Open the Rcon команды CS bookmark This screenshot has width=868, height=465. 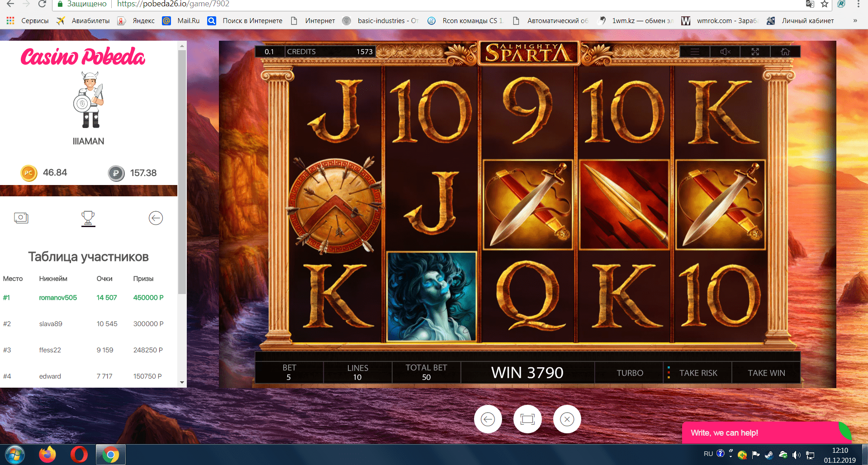465,21
